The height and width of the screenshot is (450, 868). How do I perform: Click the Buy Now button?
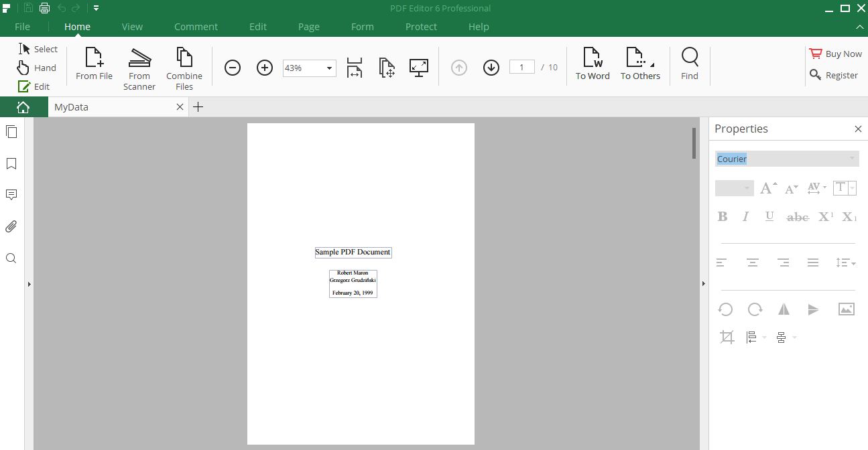pos(835,54)
